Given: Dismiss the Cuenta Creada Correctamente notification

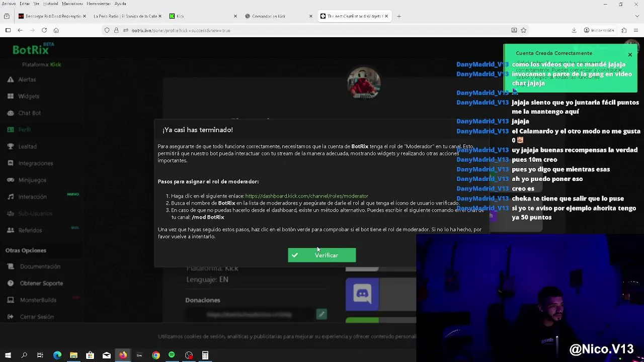Looking at the screenshot, I should [629, 54].
